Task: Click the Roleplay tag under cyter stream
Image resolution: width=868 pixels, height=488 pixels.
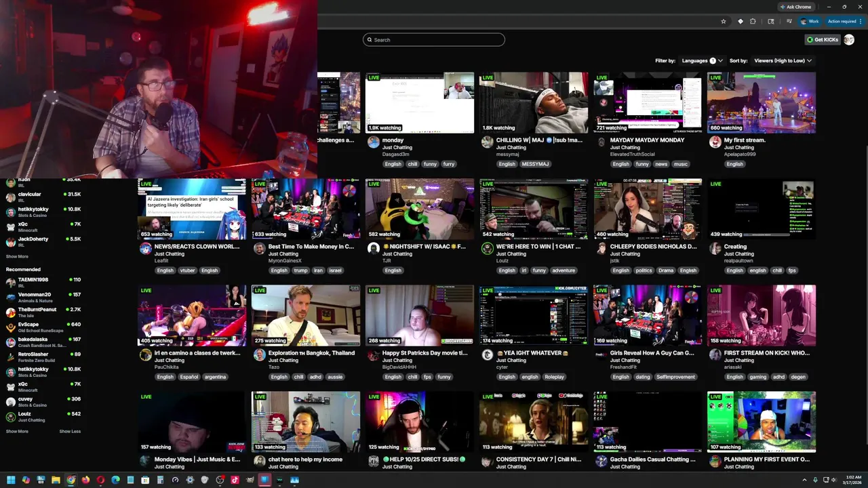Action: pyautogui.click(x=554, y=377)
